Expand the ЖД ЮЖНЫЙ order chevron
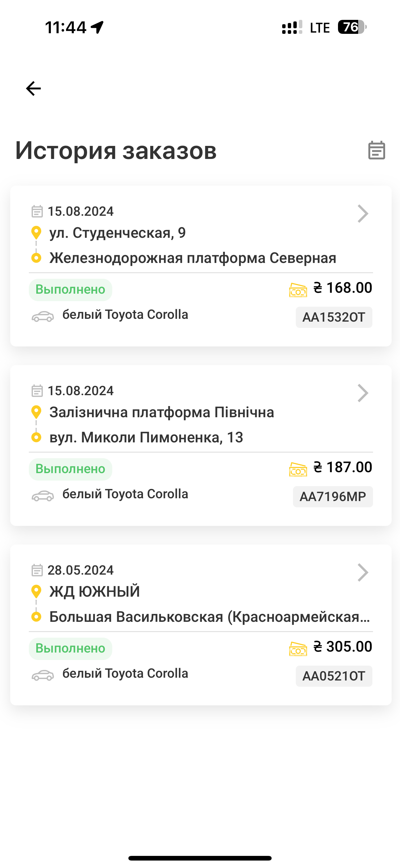The height and width of the screenshot is (868, 400). [362, 572]
